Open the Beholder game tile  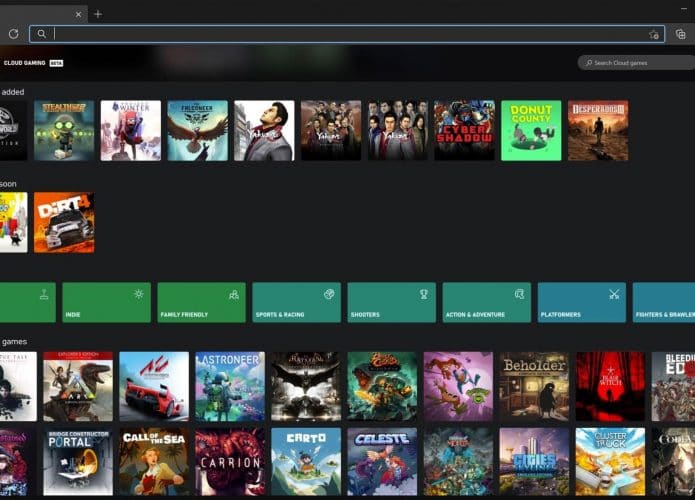(x=535, y=387)
